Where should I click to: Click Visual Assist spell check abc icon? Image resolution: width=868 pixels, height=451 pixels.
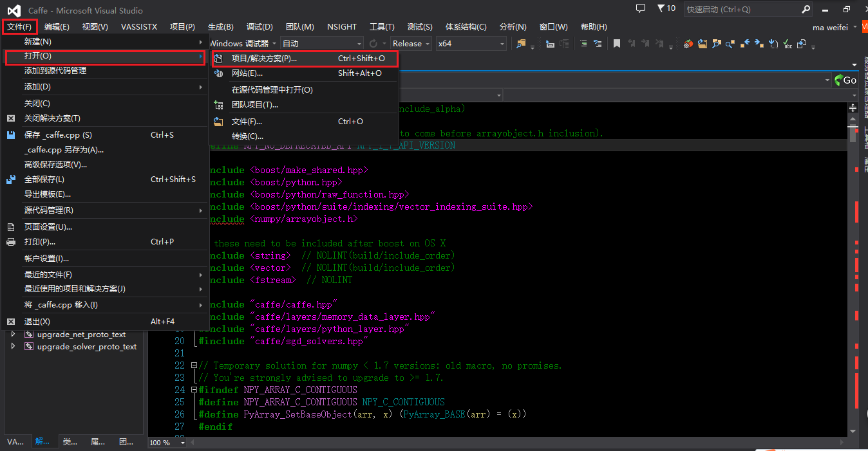point(788,44)
